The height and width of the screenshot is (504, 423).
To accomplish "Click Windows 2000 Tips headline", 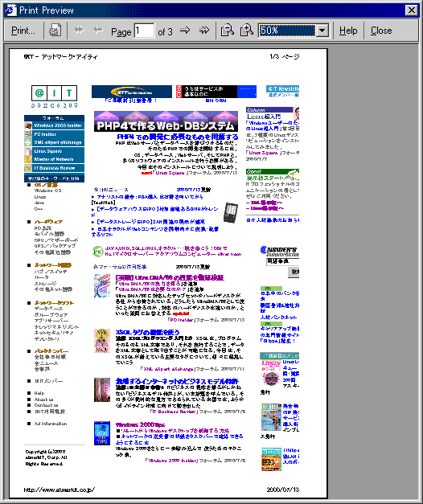I will (140, 424).
